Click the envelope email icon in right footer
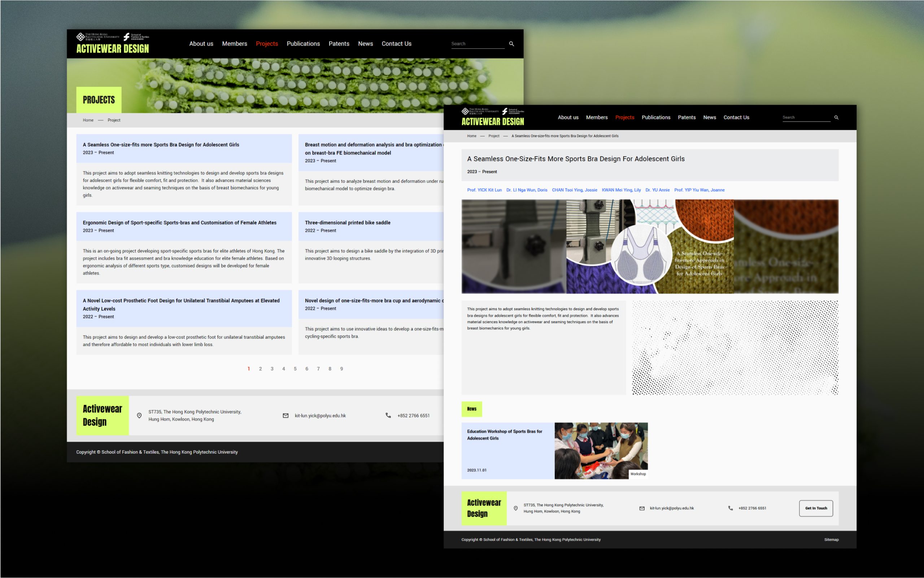 pos(642,508)
